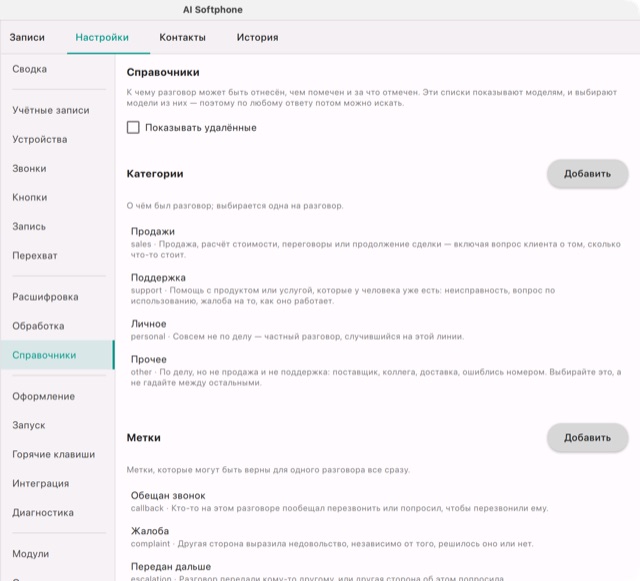Open Диагностика settings page

tap(57, 512)
